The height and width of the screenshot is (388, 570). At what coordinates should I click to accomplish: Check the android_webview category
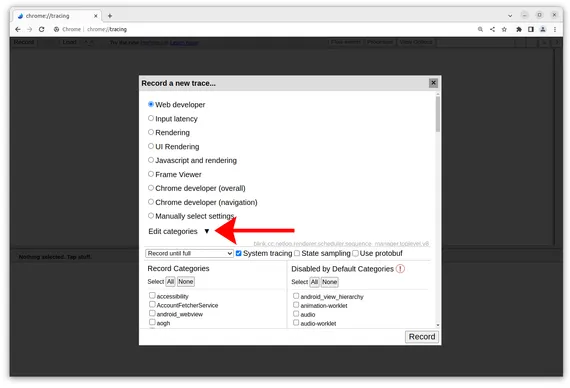click(x=152, y=313)
